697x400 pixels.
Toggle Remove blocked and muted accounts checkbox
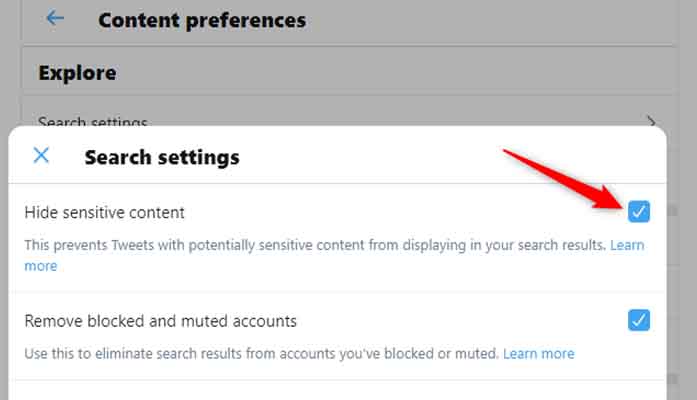[638, 320]
